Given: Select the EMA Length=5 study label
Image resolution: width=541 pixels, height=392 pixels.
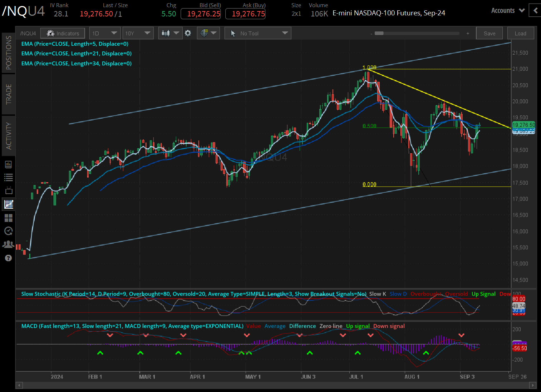Looking at the screenshot, I should point(75,44).
